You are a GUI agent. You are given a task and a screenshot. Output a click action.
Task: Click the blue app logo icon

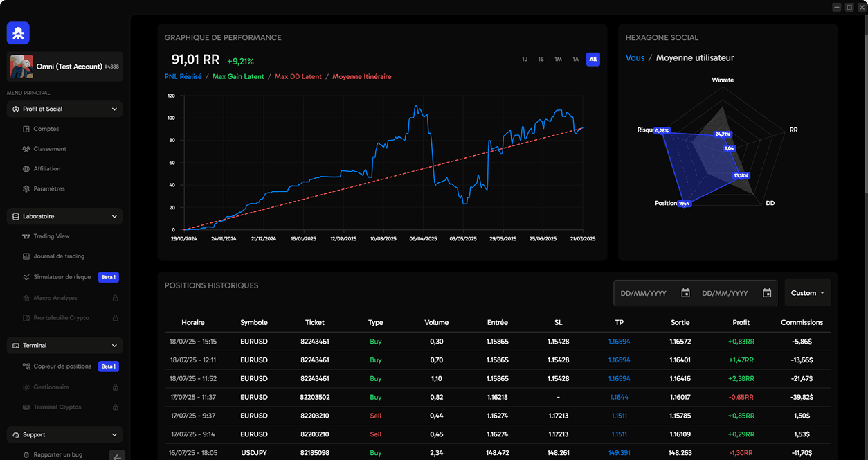point(18,33)
